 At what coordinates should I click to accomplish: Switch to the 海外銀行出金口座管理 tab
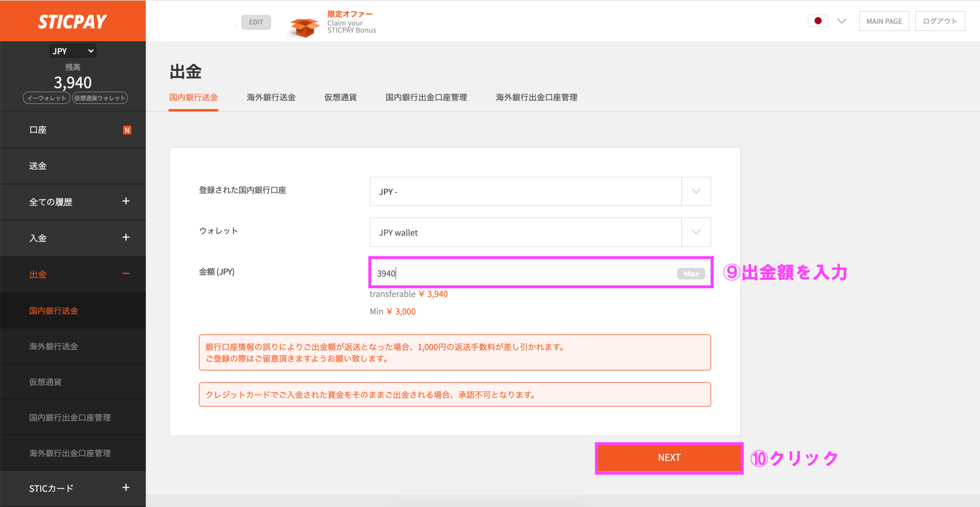click(536, 97)
